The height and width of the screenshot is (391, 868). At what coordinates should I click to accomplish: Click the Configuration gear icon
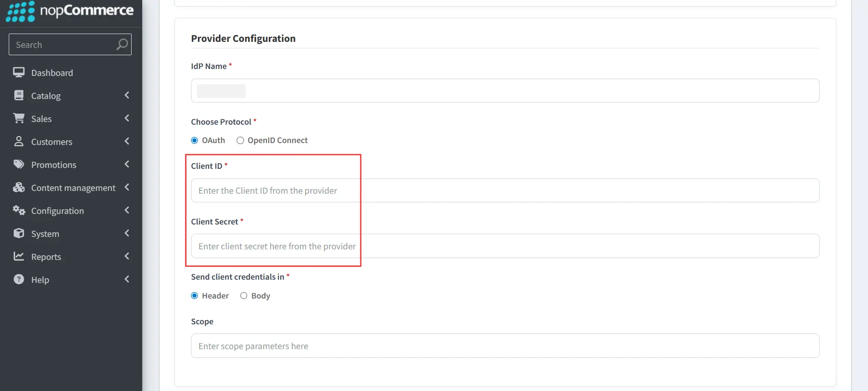18,210
